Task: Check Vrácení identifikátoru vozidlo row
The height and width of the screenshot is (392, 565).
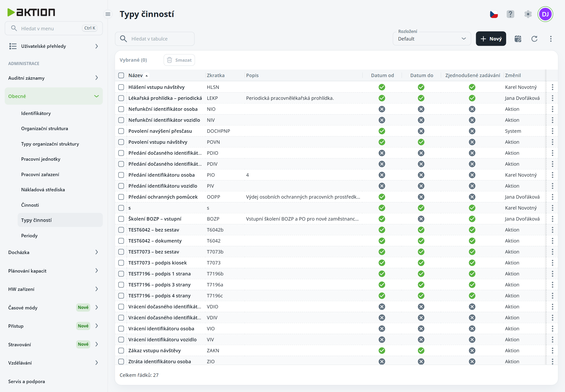Action: click(x=121, y=339)
